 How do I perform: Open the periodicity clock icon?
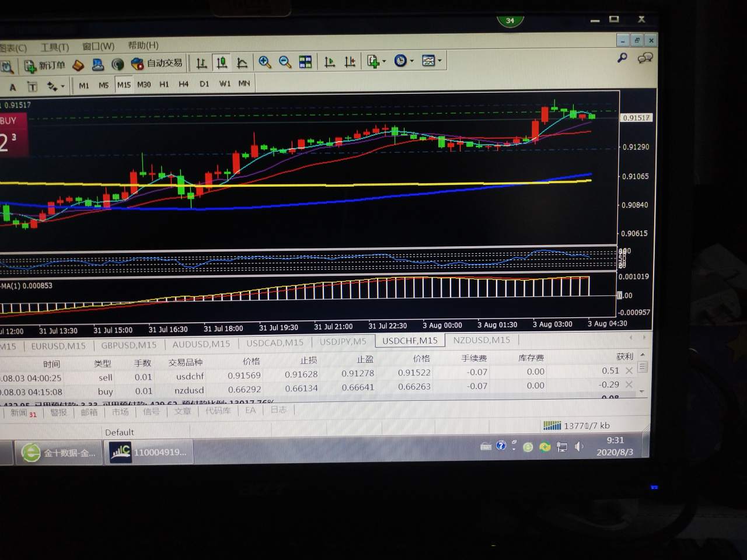coord(400,61)
